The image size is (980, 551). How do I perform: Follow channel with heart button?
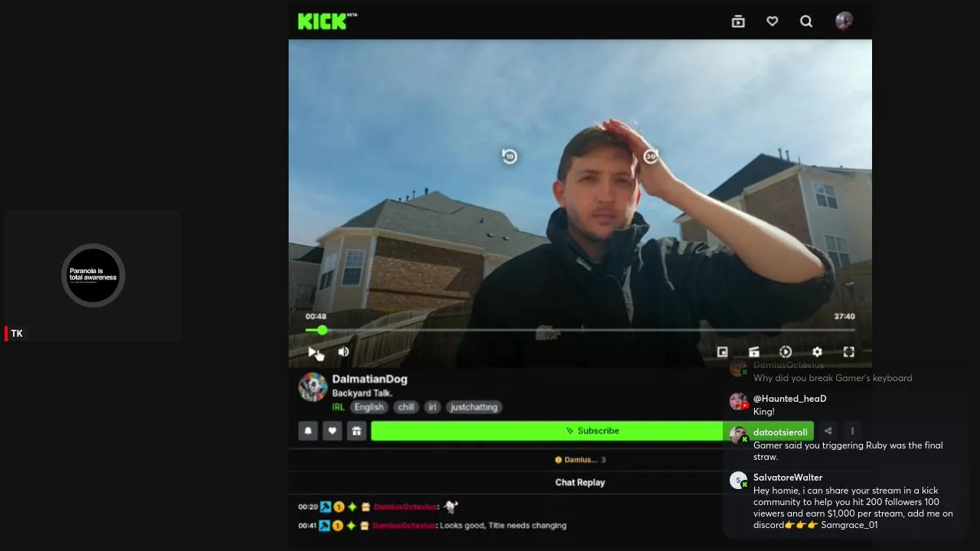332,431
